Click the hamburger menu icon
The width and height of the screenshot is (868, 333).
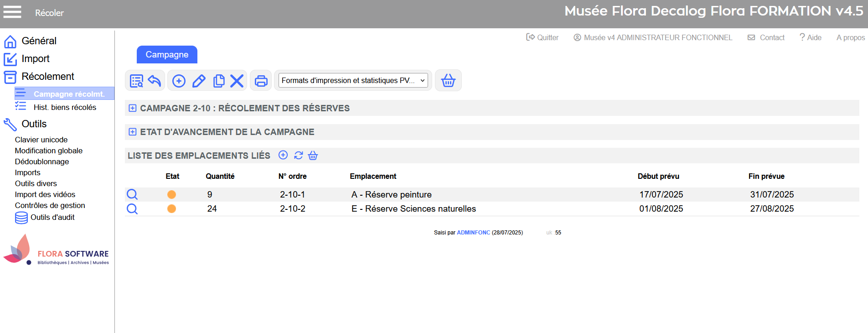pos(12,12)
